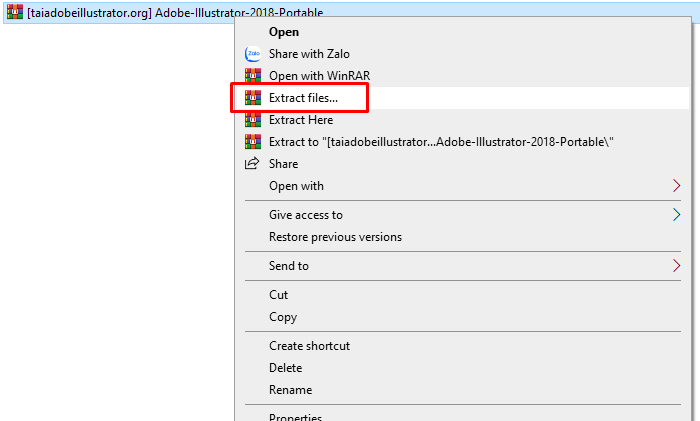This screenshot has height=421, width=700.
Task: Click the WinRAR icon beside Extract files
Action: click(x=252, y=98)
